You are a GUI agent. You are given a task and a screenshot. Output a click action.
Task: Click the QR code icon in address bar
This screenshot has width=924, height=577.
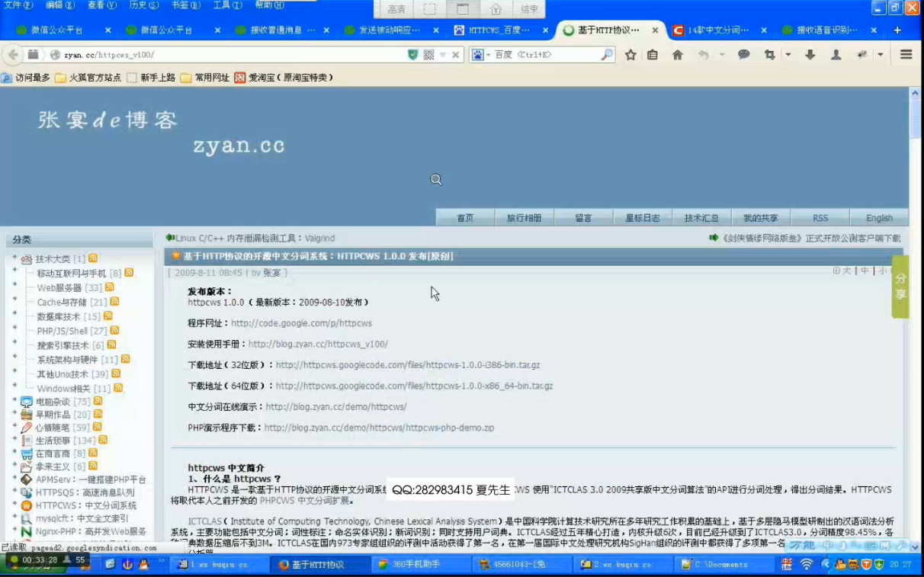pos(428,55)
